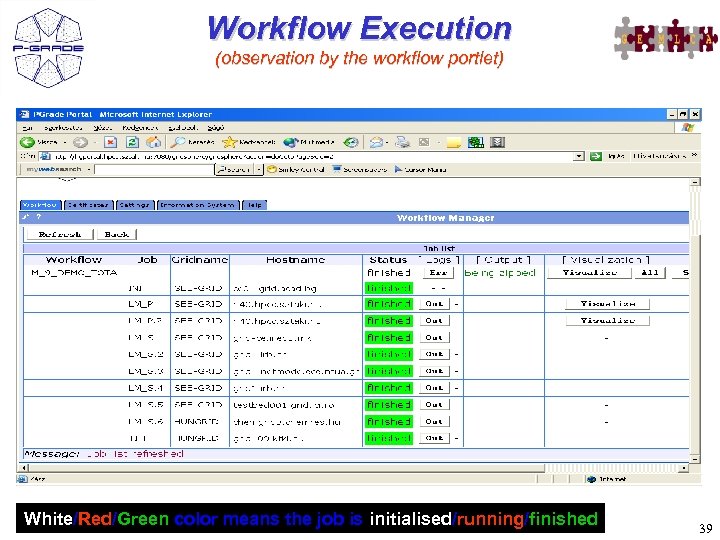Image resolution: width=720 pixels, height=540 pixels.
Task: Click the browser Forward arrow icon
Action: [x=80, y=142]
